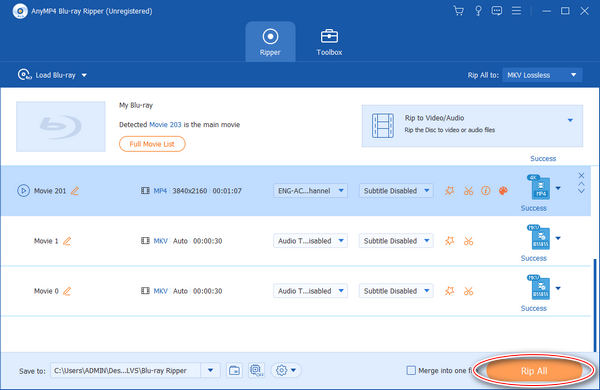Viewport: 600px width, 390px height.
Task: Open the Movie 203 main movie link
Action: [x=165, y=125]
